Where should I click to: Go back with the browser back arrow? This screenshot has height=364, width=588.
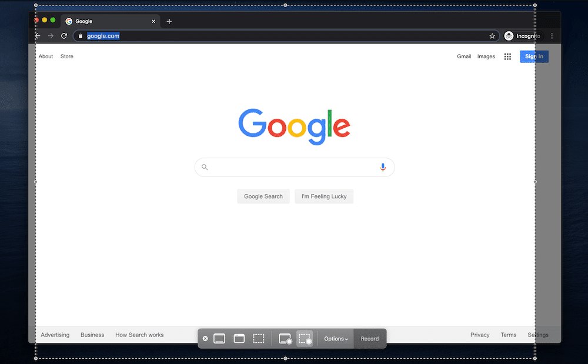click(x=38, y=36)
